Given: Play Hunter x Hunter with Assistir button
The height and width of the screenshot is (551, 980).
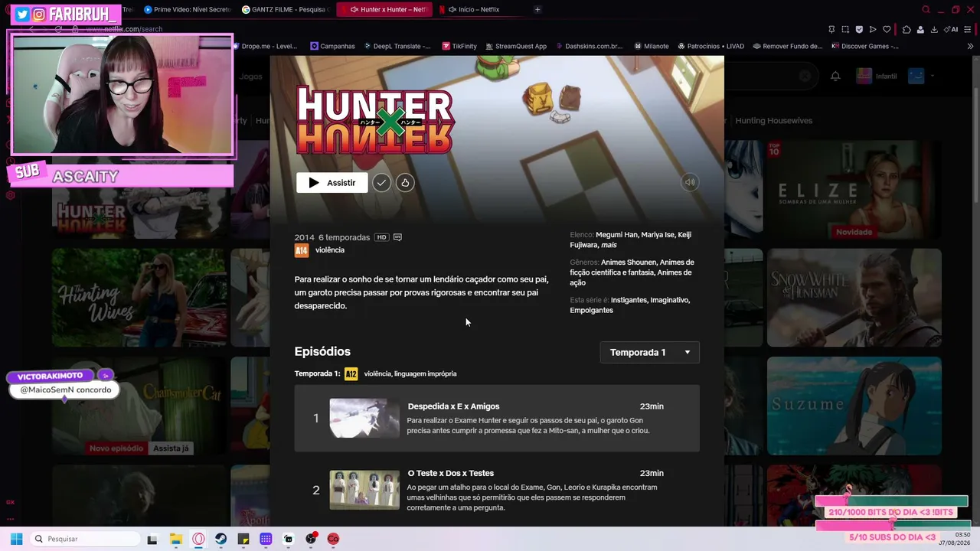Looking at the screenshot, I should 332,183.
